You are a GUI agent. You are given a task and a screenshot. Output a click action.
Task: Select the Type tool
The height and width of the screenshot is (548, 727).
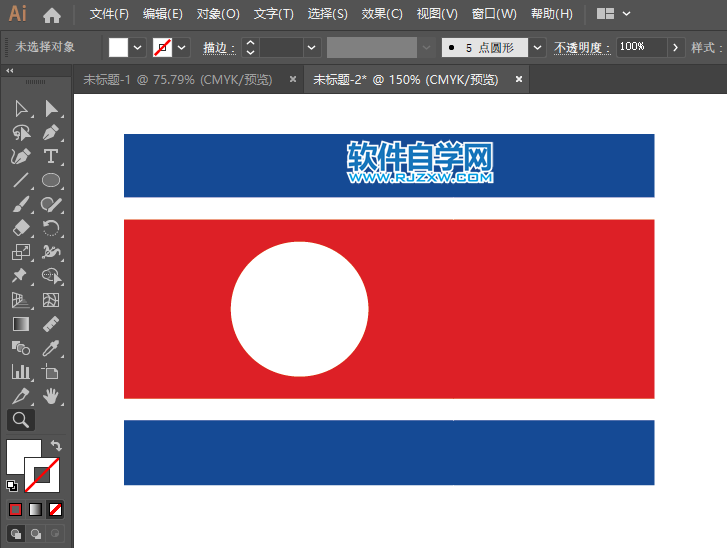point(51,156)
